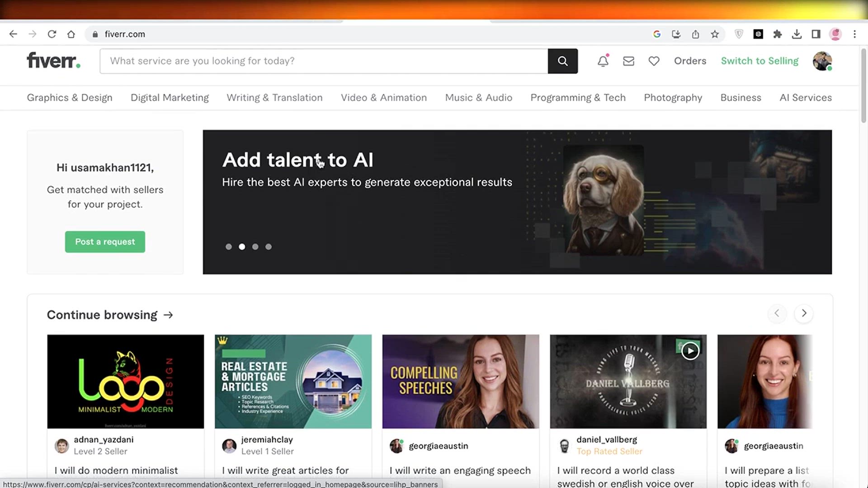This screenshot has height=488, width=868.
Task: Click the Google icon in address bar
Action: coord(657,34)
